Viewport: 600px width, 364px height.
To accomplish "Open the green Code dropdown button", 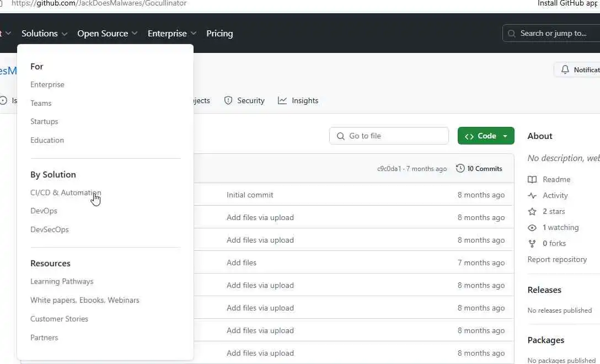I will (486, 136).
